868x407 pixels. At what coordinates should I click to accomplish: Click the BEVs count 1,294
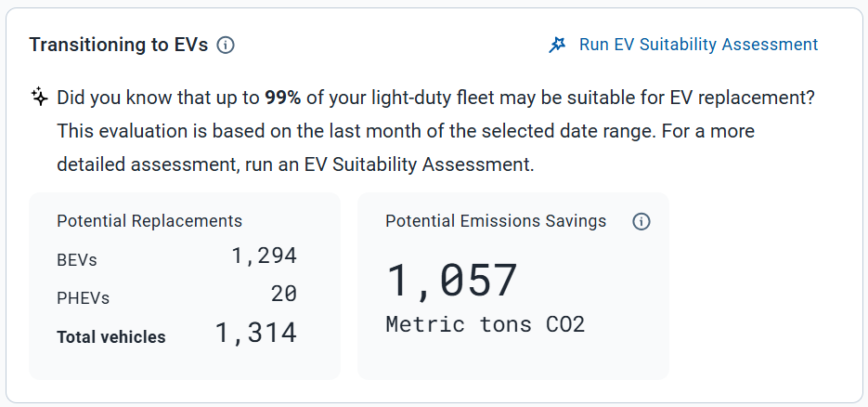[x=264, y=256]
